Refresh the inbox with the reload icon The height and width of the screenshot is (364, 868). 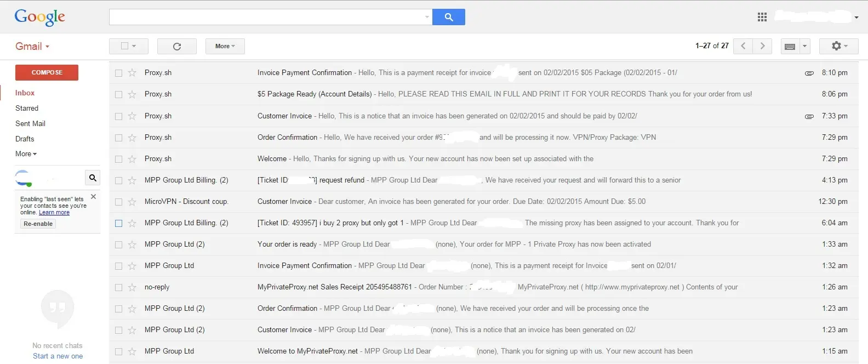coord(176,46)
